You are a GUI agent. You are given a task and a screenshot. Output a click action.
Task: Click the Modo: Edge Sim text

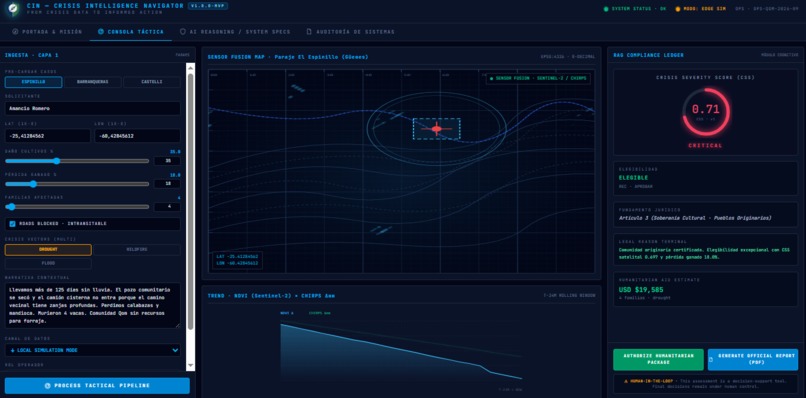click(x=704, y=9)
